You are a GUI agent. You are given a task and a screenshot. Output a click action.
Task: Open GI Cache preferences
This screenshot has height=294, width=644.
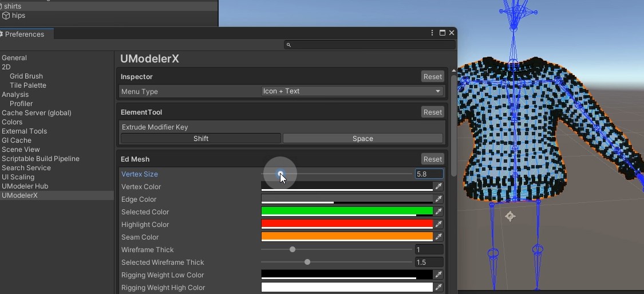coord(17,140)
